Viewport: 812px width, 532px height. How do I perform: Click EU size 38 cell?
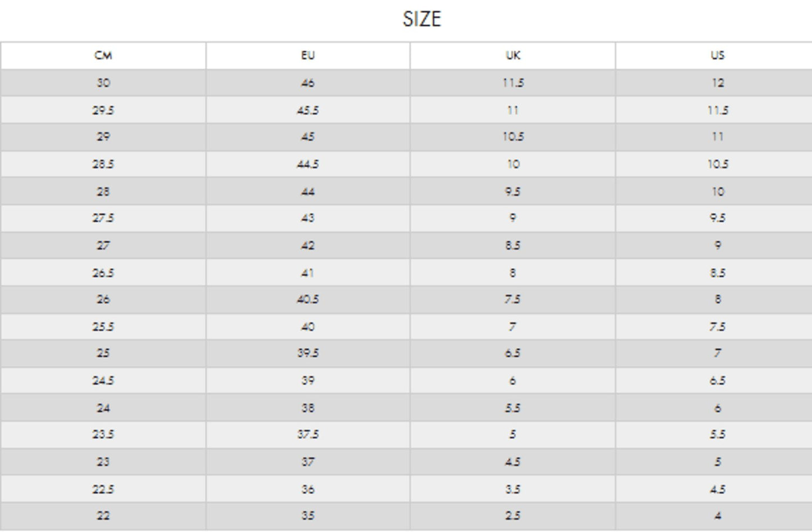pos(307,408)
